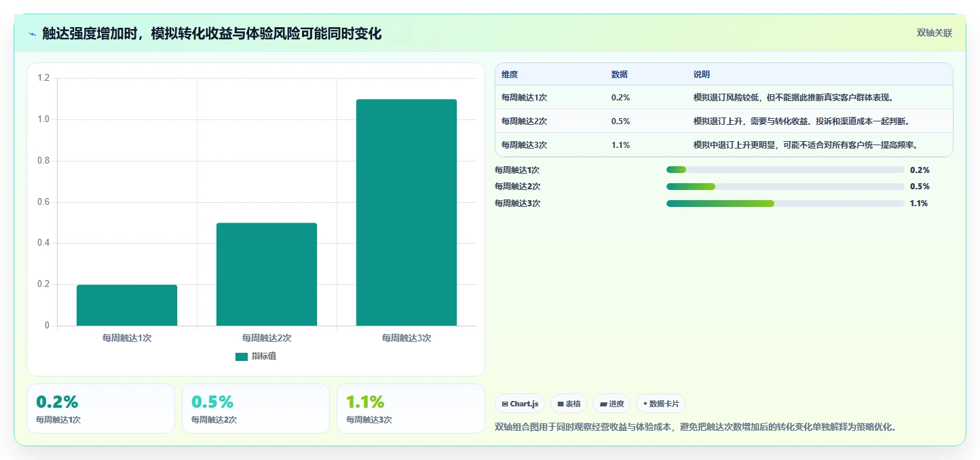Select the Chart.js tag
The width and height of the screenshot is (980, 460).
click(520, 404)
